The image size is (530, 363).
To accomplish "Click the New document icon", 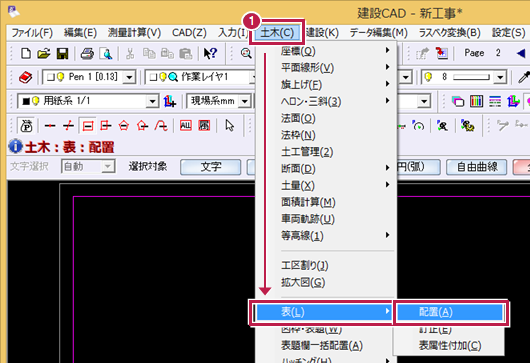I will (26, 53).
